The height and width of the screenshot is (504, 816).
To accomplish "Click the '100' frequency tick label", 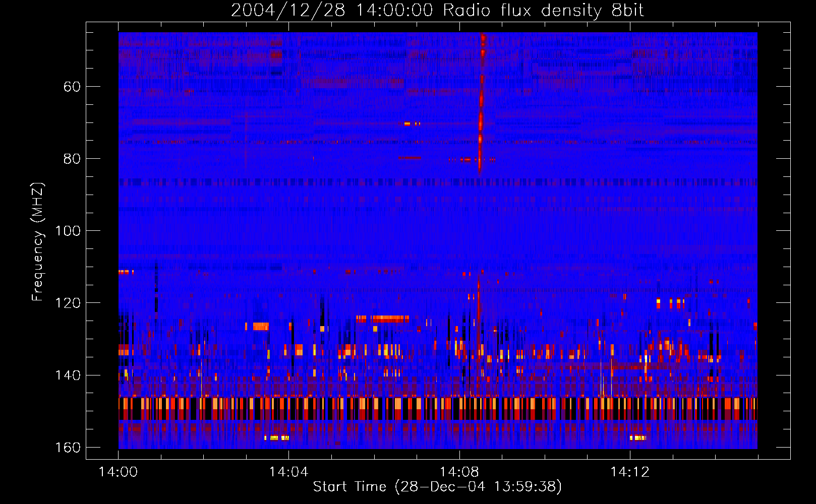I will 68,231.
